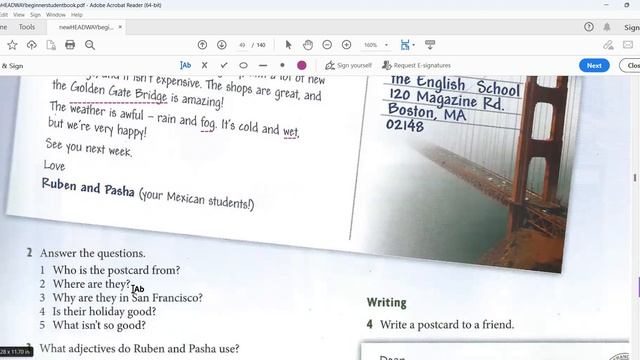640x360 pixels.
Task: Click the upload to cloud icon
Action: click(31, 45)
